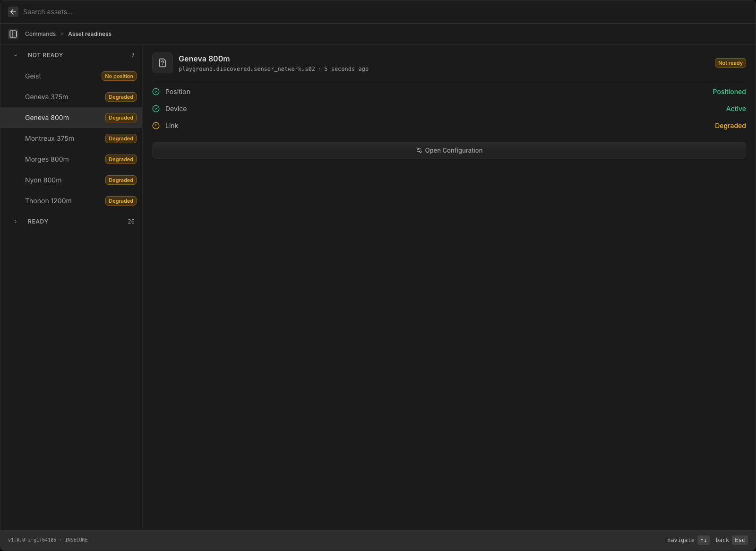The image size is (756, 551).
Task: Select the Nyon 800m asset
Action: (71, 180)
